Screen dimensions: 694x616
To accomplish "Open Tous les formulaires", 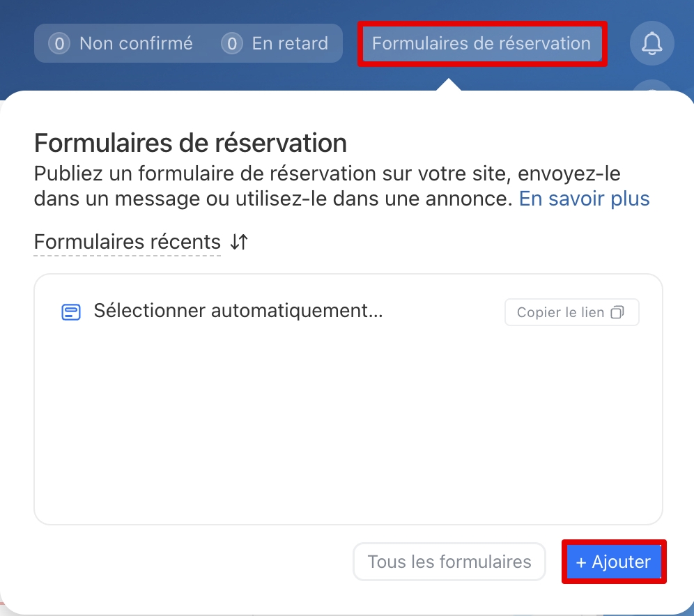I will [449, 562].
